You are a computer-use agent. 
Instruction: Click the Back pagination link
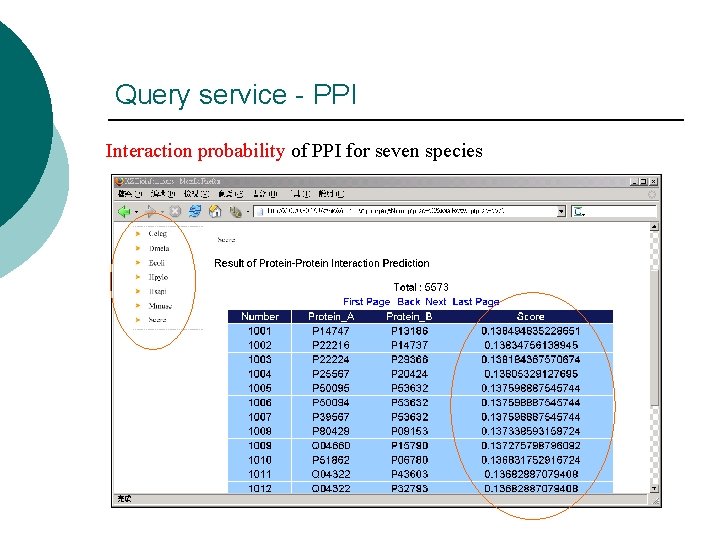tap(409, 302)
